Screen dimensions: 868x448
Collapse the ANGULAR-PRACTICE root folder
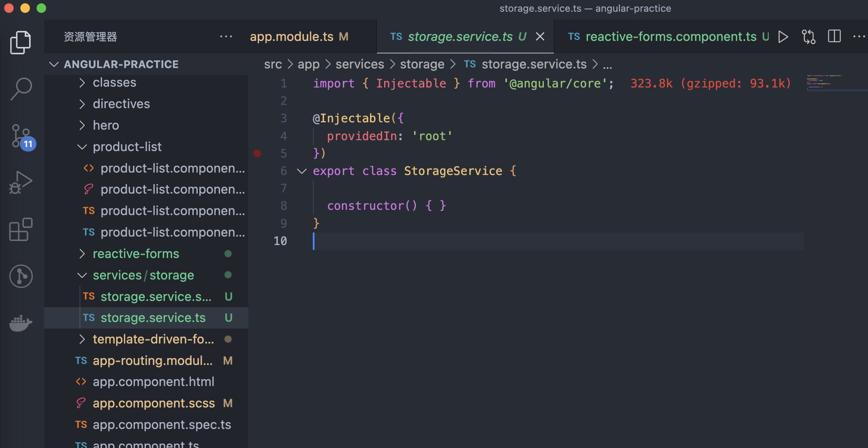tap(54, 64)
